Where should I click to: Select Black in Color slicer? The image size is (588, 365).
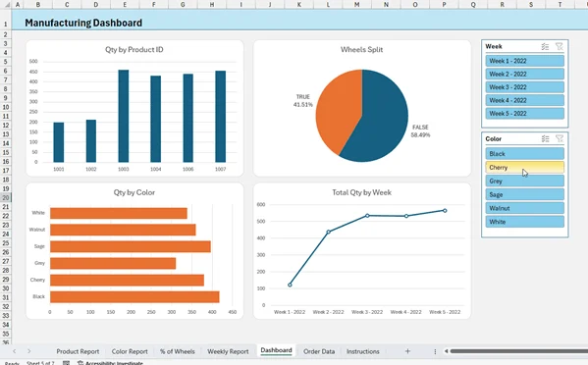(x=524, y=154)
